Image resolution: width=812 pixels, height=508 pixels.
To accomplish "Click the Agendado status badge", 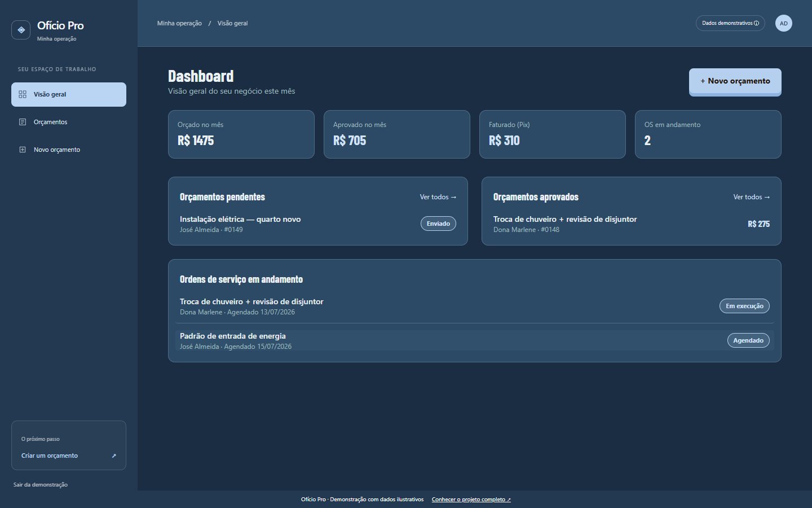I will pos(748,340).
